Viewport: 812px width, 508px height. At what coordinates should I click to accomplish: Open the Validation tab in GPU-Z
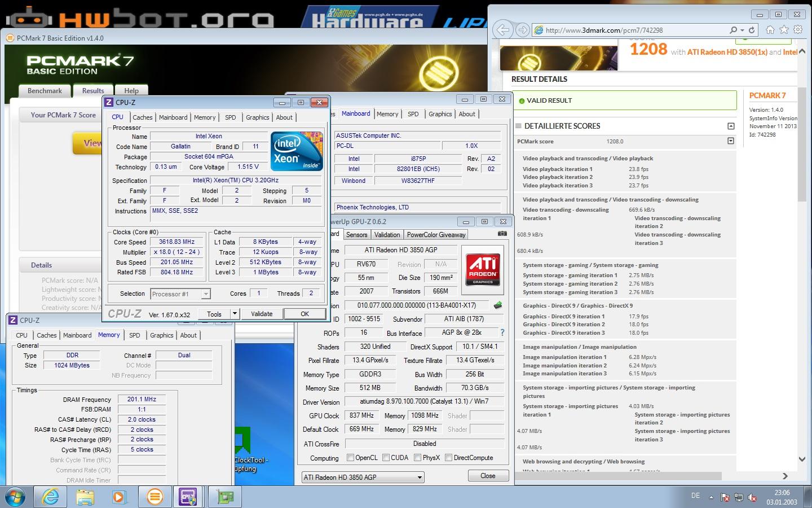387,235
